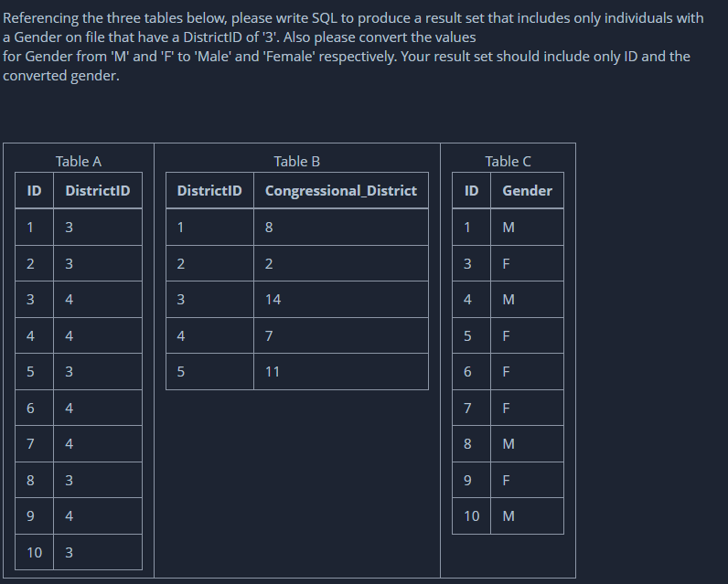Click the Table A title

[x=79, y=162]
